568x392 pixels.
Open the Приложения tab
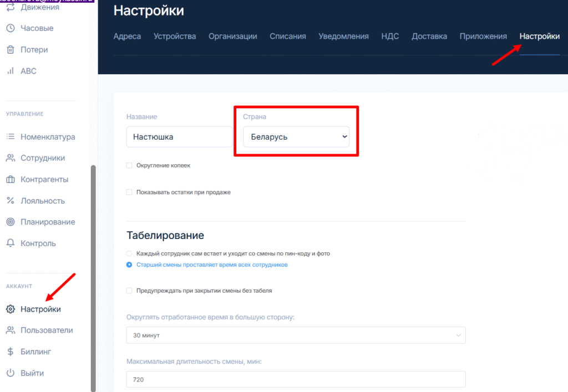(x=483, y=36)
